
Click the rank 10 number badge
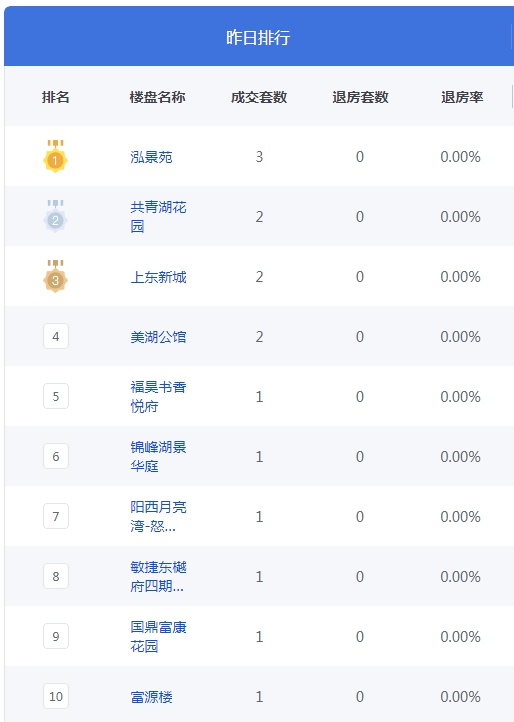[56, 696]
